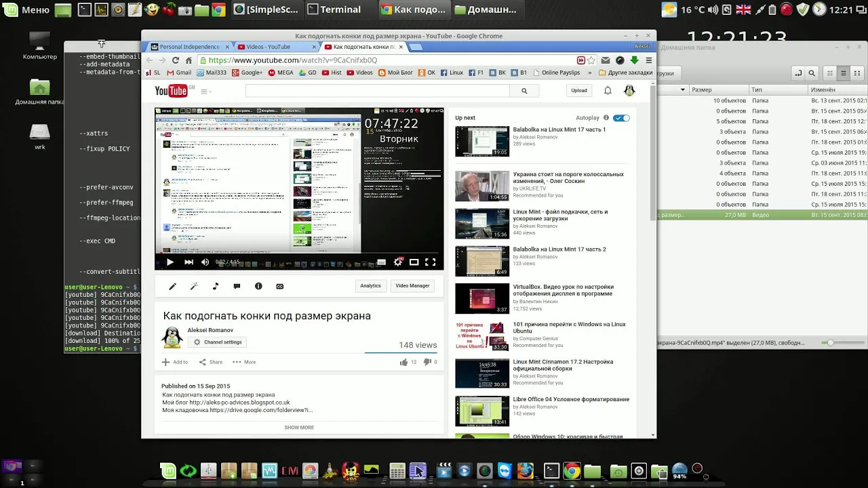Image resolution: width=868 pixels, height=488 pixels.
Task: Toggle the Autoplay switch
Action: (x=621, y=118)
